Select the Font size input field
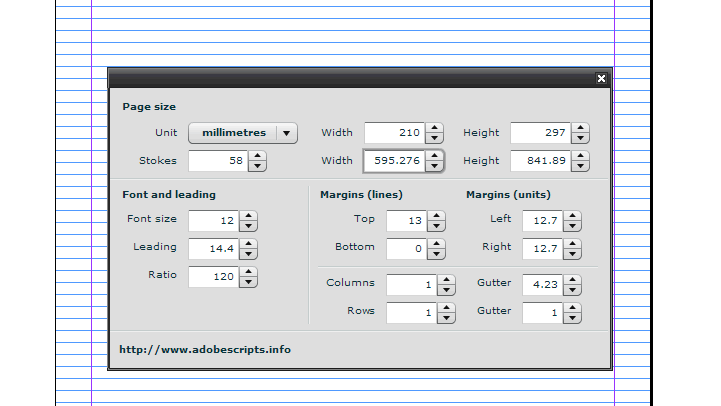This screenshot has width=721, height=406. coord(213,221)
